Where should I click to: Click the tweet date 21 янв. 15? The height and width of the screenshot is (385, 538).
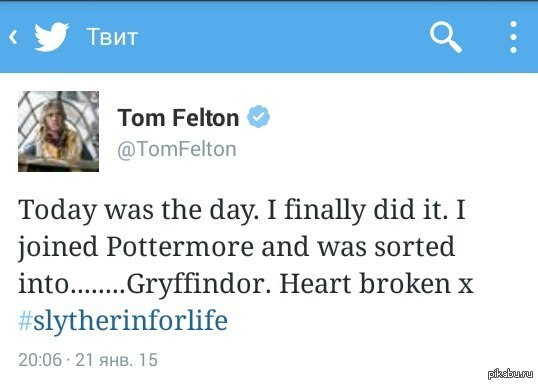coord(116,360)
